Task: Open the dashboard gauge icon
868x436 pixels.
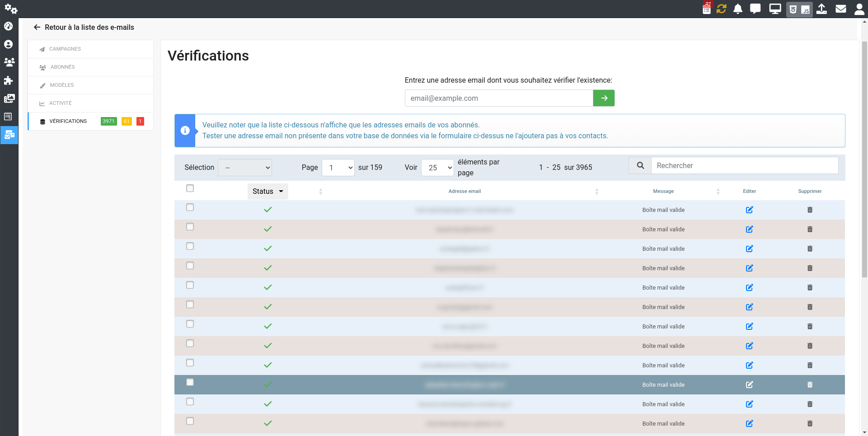Action: 9,26
